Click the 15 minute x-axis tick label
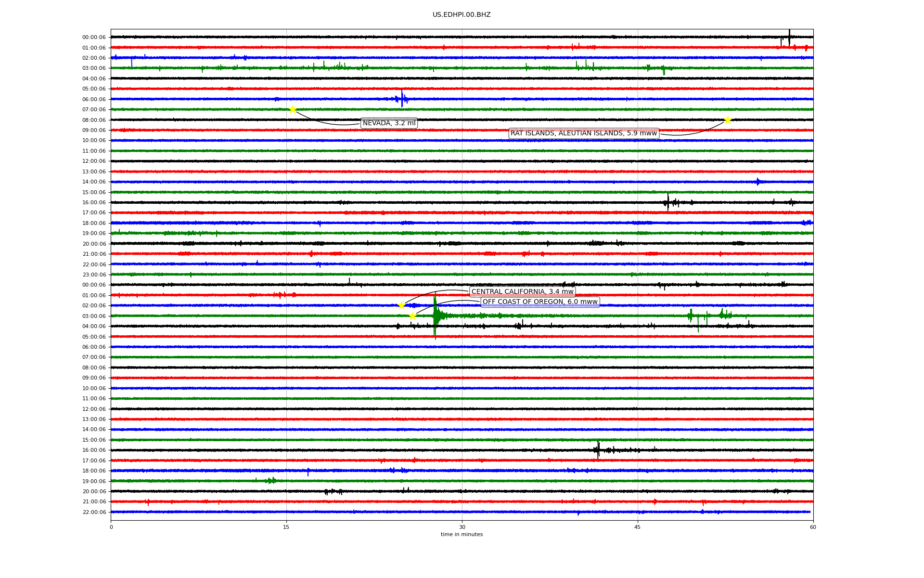924x578 pixels. pyautogui.click(x=286, y=527)
